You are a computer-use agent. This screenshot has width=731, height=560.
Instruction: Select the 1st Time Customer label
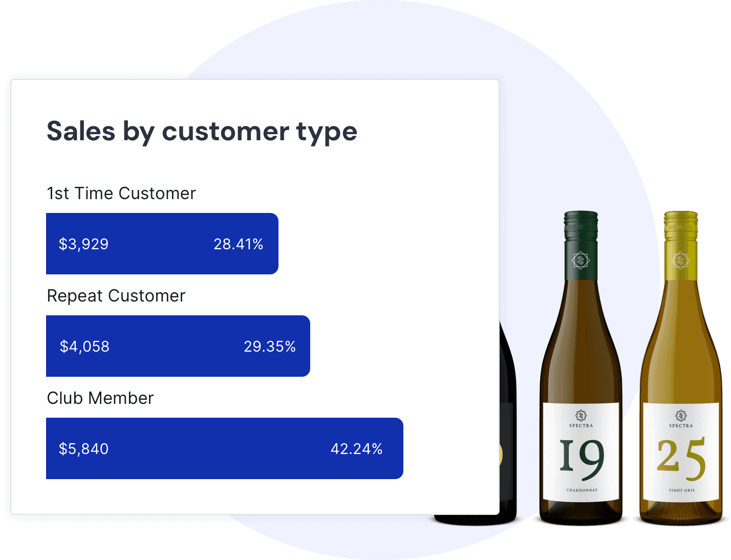(121, 193)
